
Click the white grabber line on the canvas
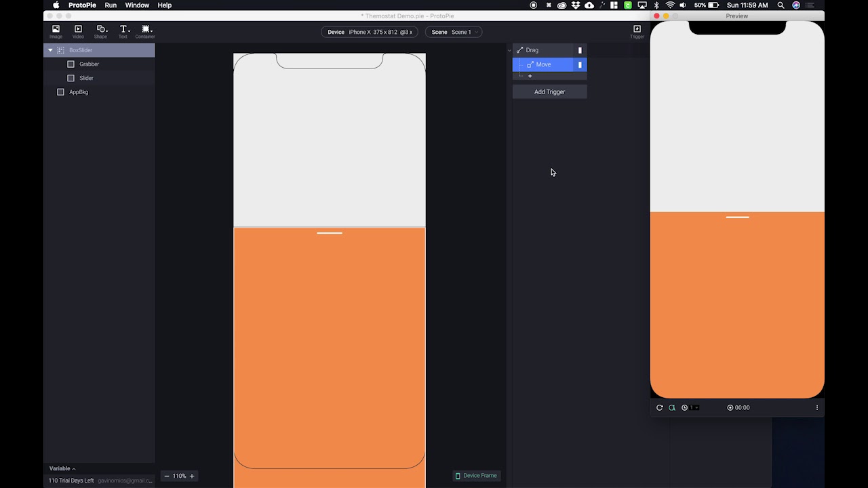click(x=330, y=233)
